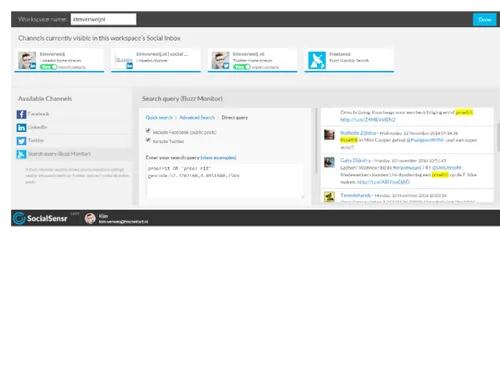Open Tweedehands avatar

(329, 197)
